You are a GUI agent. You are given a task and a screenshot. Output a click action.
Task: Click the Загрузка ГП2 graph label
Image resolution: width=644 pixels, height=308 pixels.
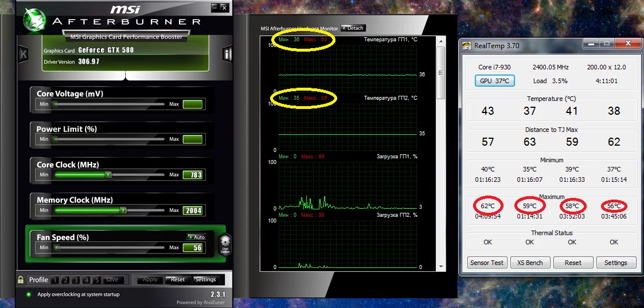pyautogui.click(x=397, y=215)
